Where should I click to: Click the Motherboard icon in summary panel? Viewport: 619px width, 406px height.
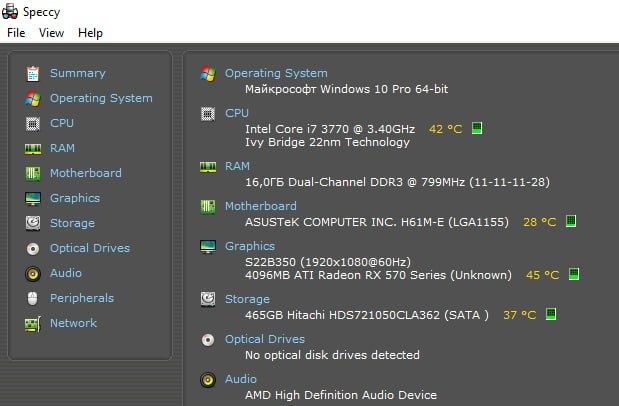tap(208, 207)
